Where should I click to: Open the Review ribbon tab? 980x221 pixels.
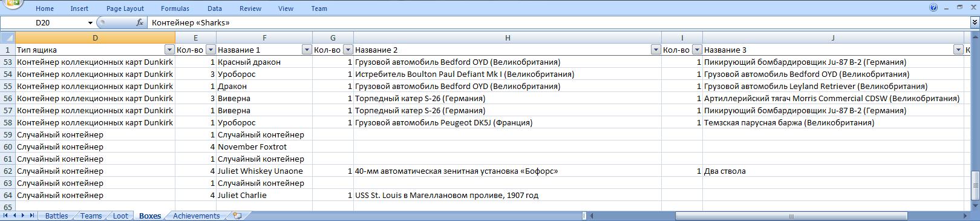[250, 8]
